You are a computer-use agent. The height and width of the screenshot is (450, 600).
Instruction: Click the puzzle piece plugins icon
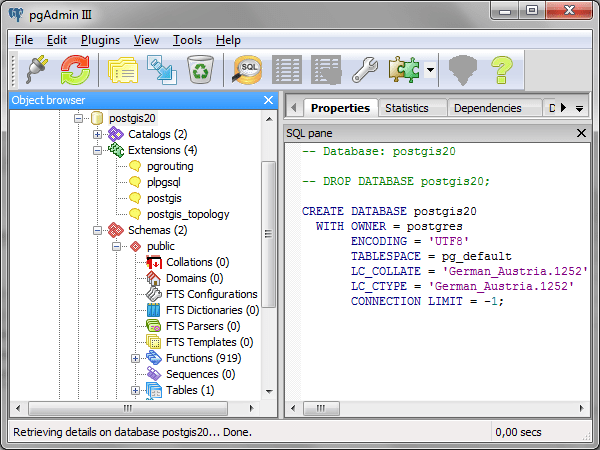(x=405, y=70)
